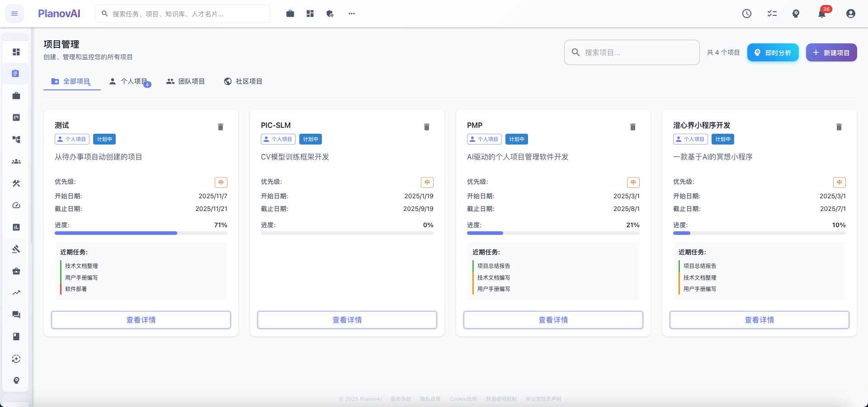Click the briefcase icon next to search bar
The width and height of the screenshot is (868, 407).
point(290,14)
